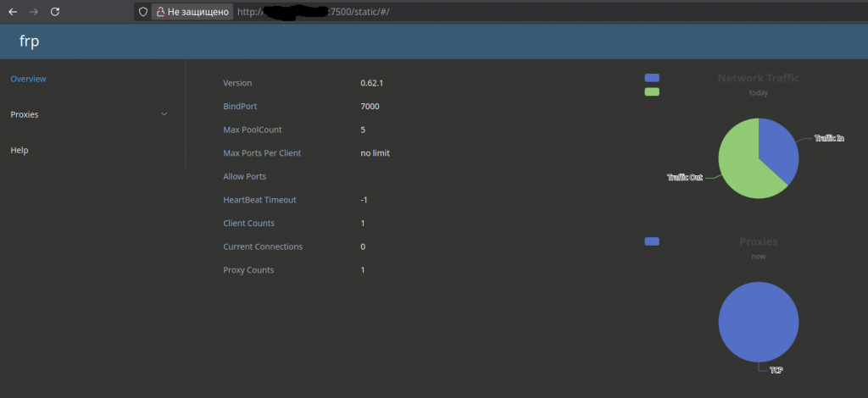Click the BindPort label
The width and height of the screenshot is (868, 398).
240,106
